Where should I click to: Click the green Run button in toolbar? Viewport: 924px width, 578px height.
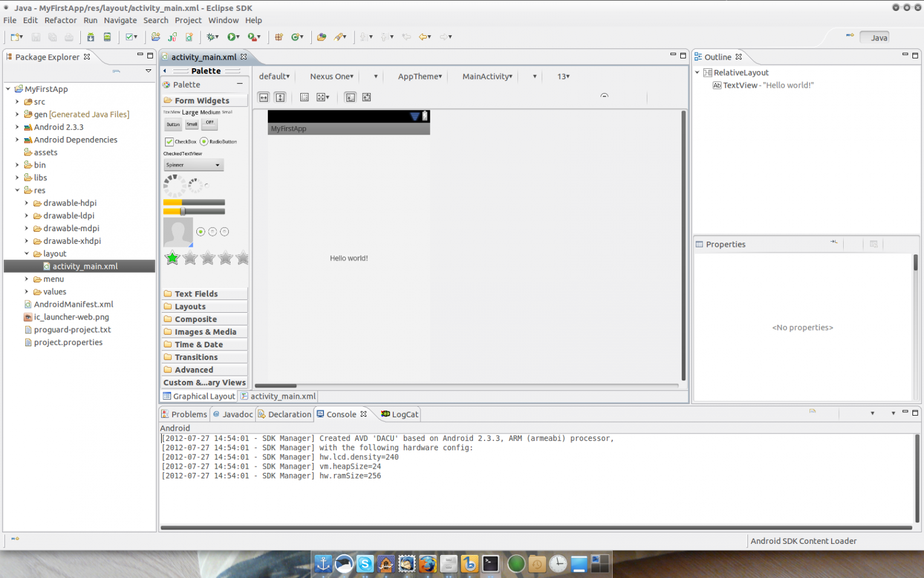(232, 37)
